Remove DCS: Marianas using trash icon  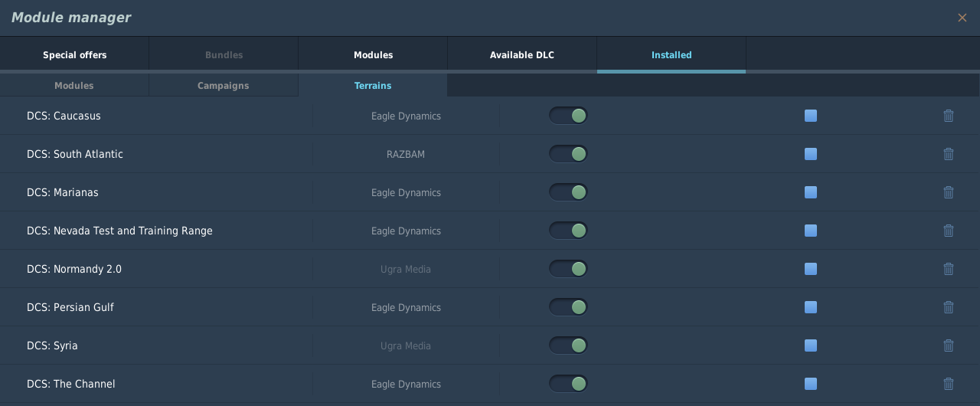949,192
